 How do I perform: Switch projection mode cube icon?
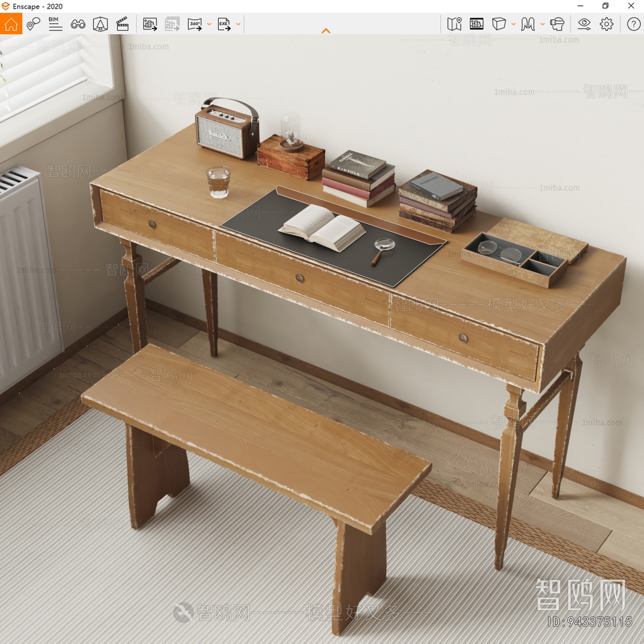coord(499,24)
